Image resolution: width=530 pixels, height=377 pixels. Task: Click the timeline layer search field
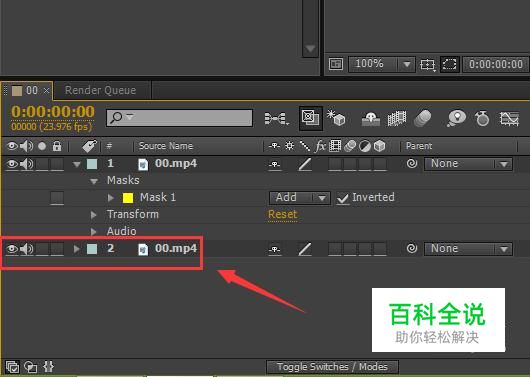[179, 118]
